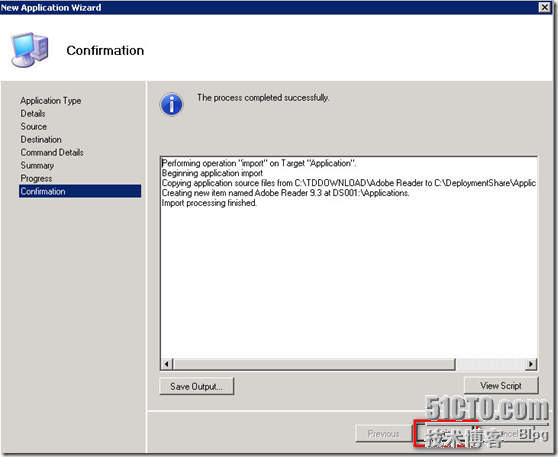The width and height of the screenshot is (558, 457).
Task: Click the output scrollbar right arrow
Action: 531,364
